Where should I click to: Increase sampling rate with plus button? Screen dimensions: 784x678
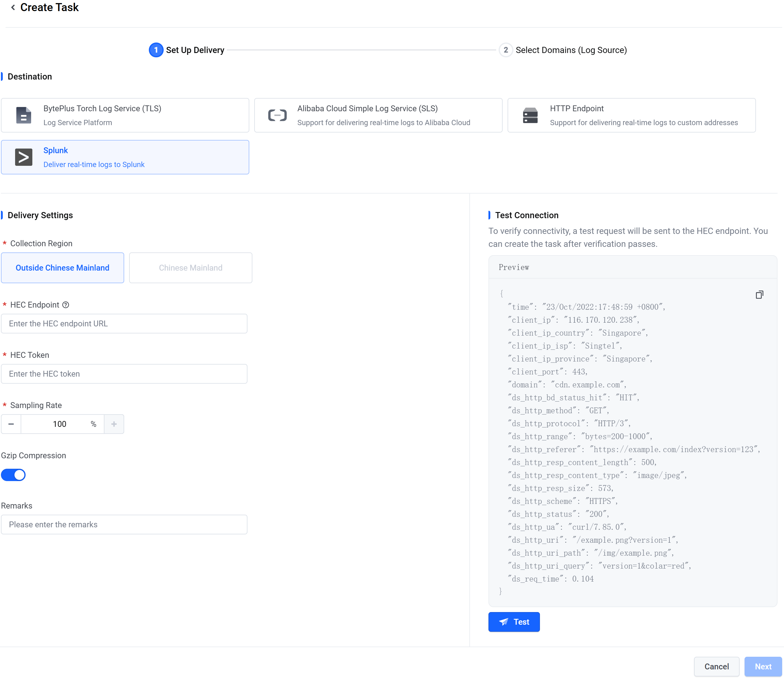[x=114, y=424]
